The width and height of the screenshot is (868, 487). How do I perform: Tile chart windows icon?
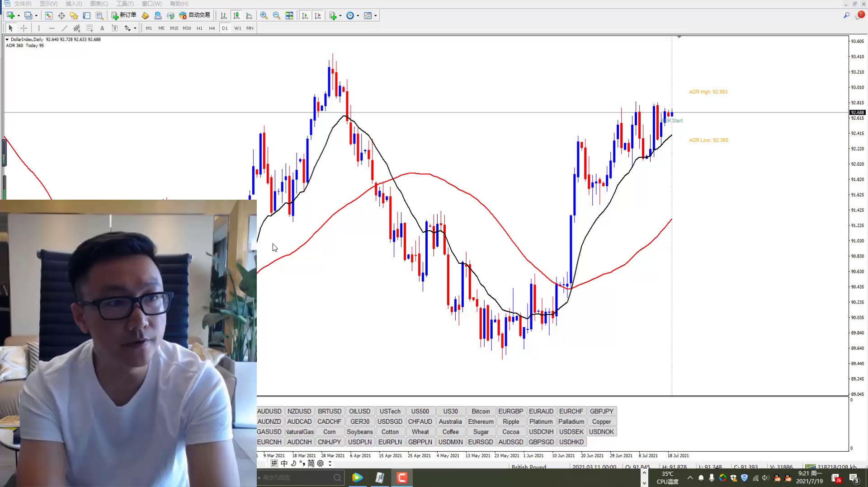289,16
